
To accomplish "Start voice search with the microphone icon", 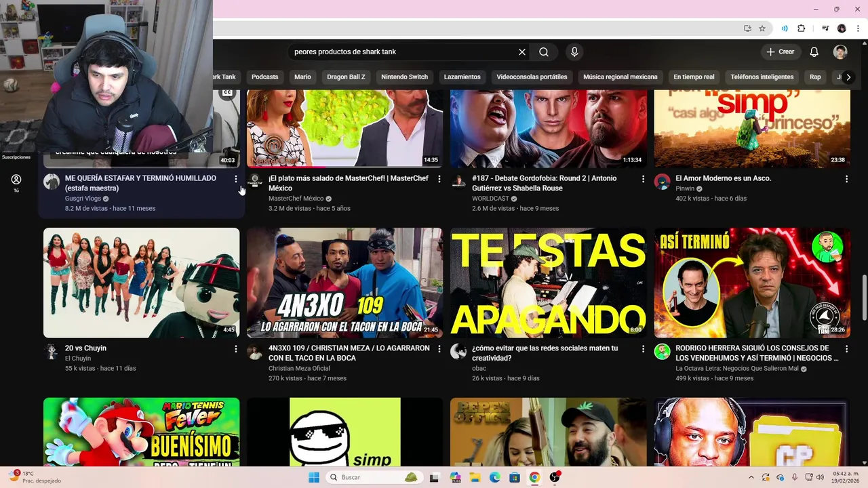I will point(574,52).
